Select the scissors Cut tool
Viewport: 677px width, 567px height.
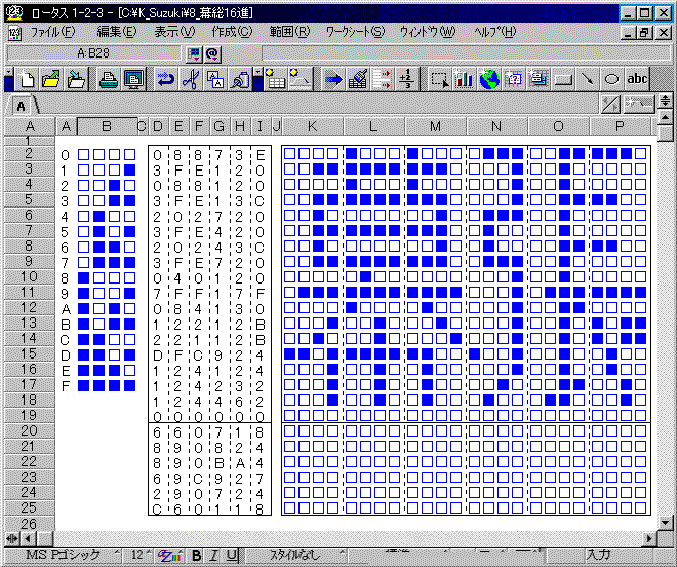click(x=190, y=79)
